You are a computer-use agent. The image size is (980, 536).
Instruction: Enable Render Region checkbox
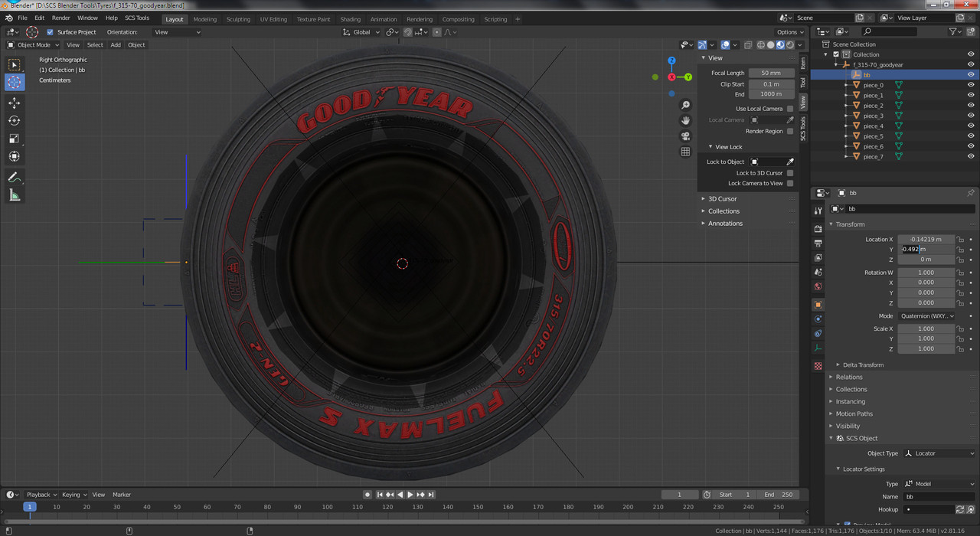(x=790, y=131)
